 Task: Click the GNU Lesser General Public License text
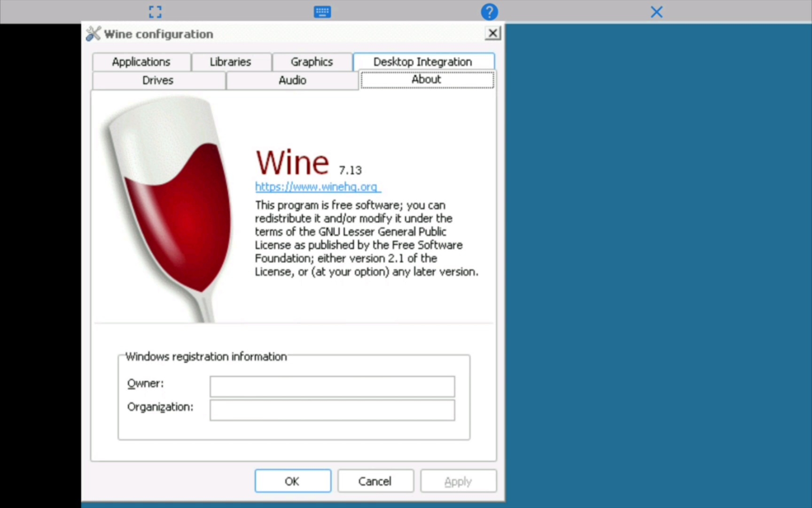367,238
